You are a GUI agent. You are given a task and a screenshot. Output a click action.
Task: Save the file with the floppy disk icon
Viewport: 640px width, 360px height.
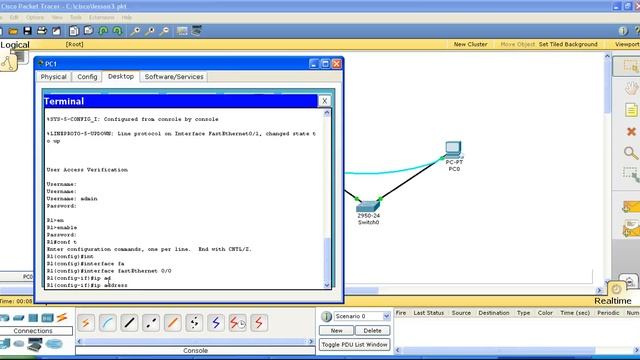pos(27,31)
